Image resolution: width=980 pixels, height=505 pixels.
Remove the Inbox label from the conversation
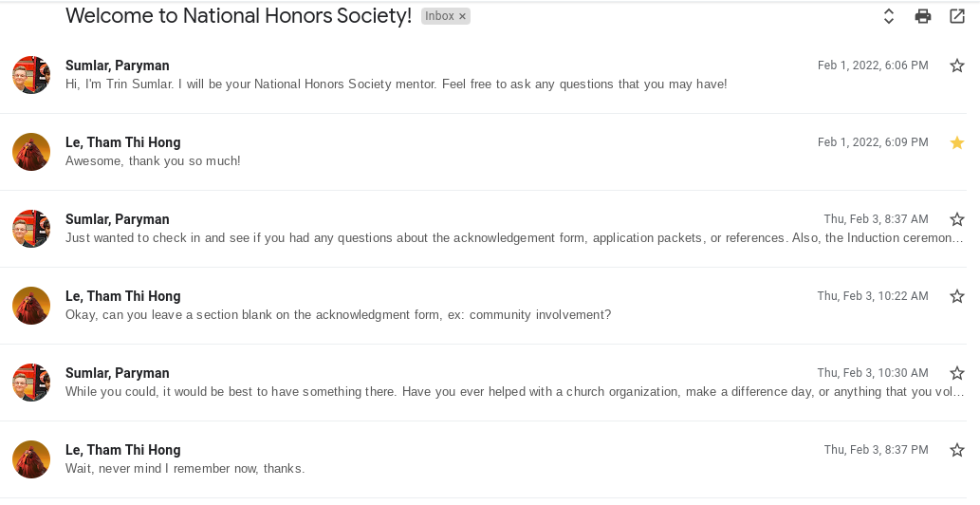pyautogui.click(x=463, y=17)
